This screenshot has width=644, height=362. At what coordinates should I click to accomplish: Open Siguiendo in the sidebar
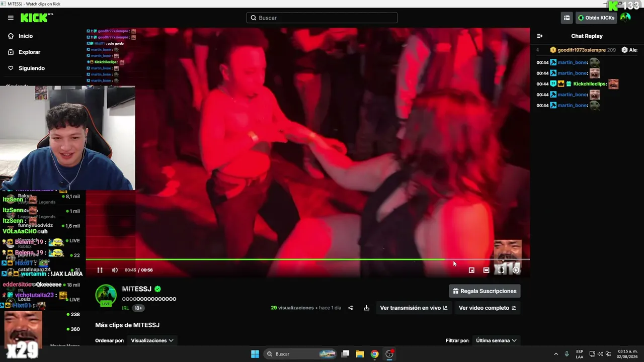click(x=32, y=68)
